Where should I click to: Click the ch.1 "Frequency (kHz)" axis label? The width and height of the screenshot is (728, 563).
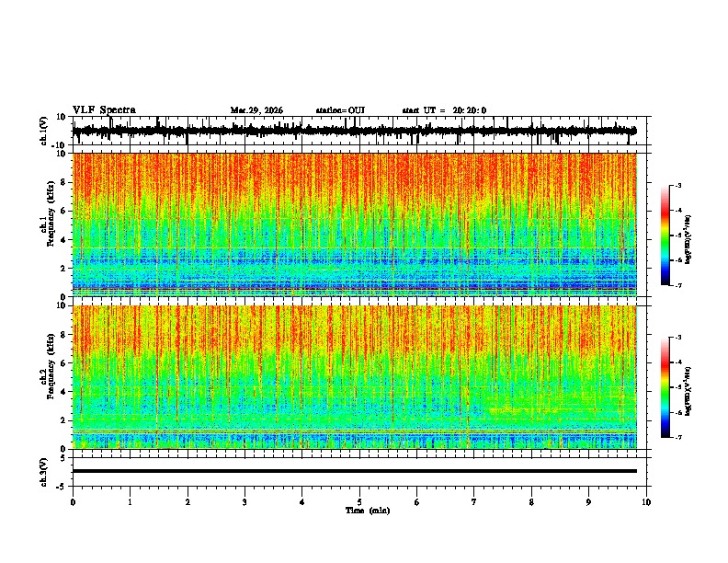(51, 214)
